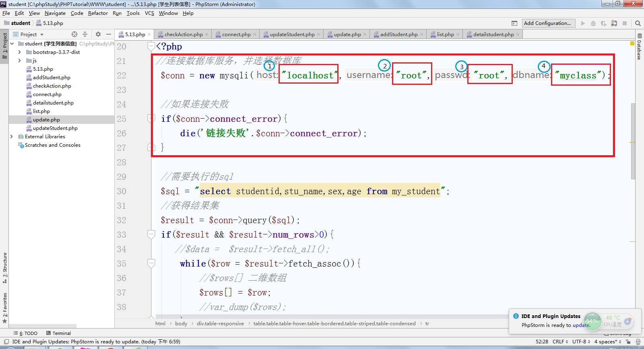
Task: Switch to the updateStudent.php tab
Action: [x=292, y=35]
